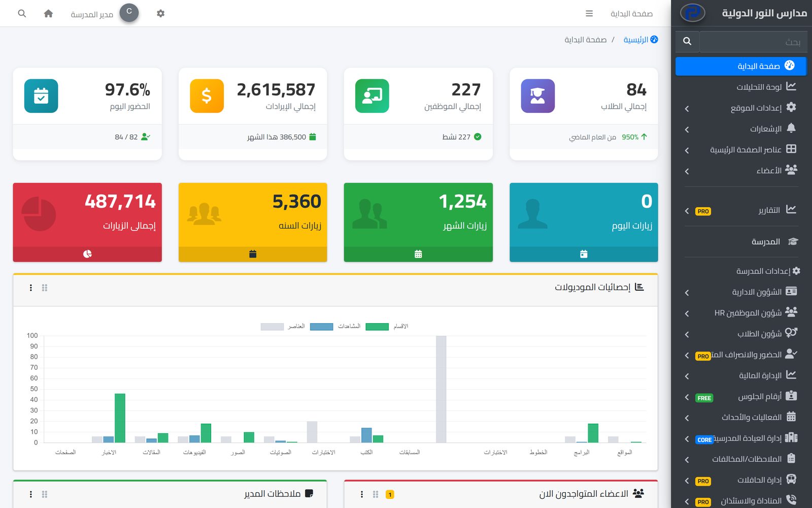Click the calendar footer of زيارات اليوم card
This screenshot has height=508, width=812.
click(584, 254)
